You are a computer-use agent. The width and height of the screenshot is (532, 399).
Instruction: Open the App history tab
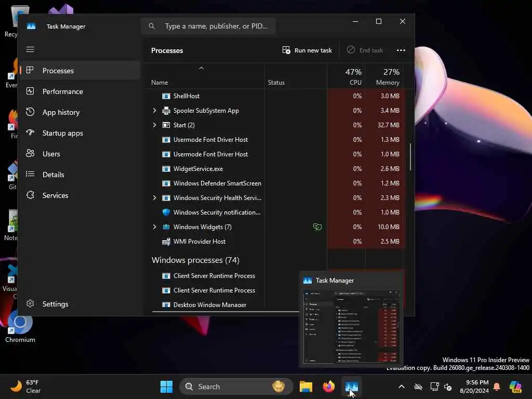80,112
